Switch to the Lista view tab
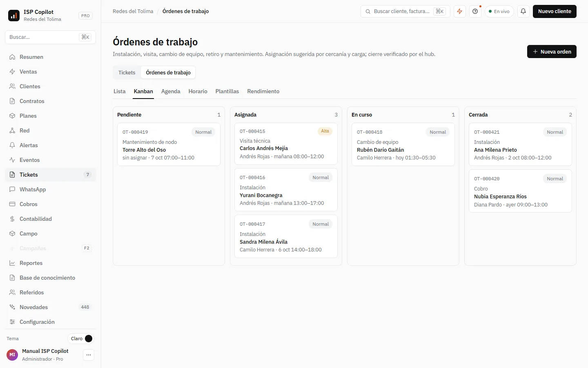Image resolution: width=588 pixels, height=368 pixels. 120,91
